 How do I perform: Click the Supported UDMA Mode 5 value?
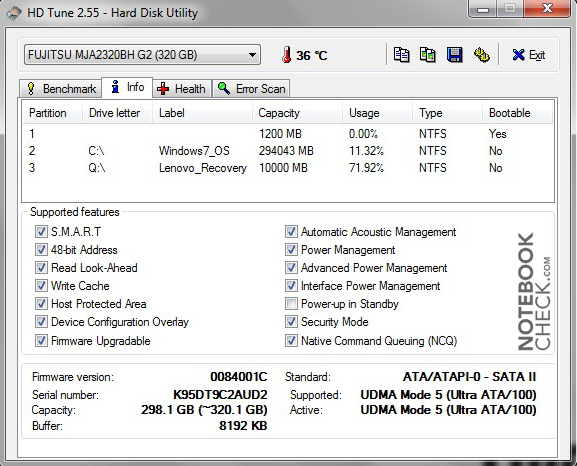(x=448, y=395)
